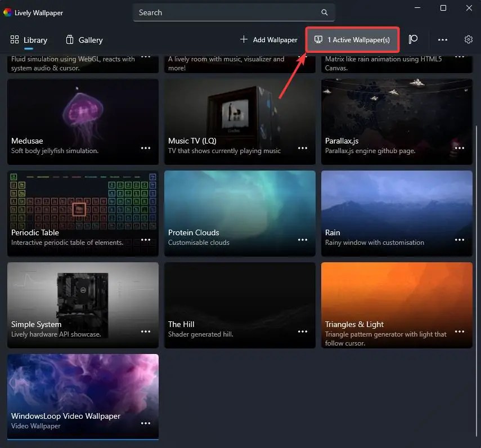Focus the Search input field

(234, 12)
